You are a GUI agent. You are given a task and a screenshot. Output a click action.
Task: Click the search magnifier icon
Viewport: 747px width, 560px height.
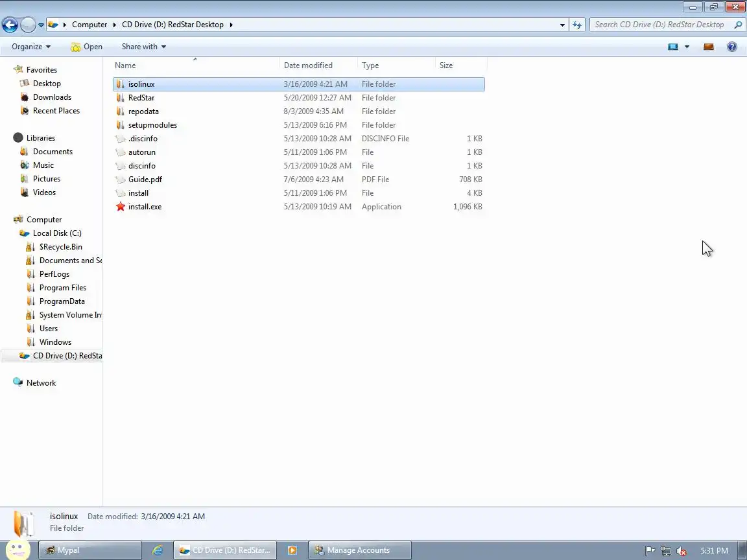(738, 25)
